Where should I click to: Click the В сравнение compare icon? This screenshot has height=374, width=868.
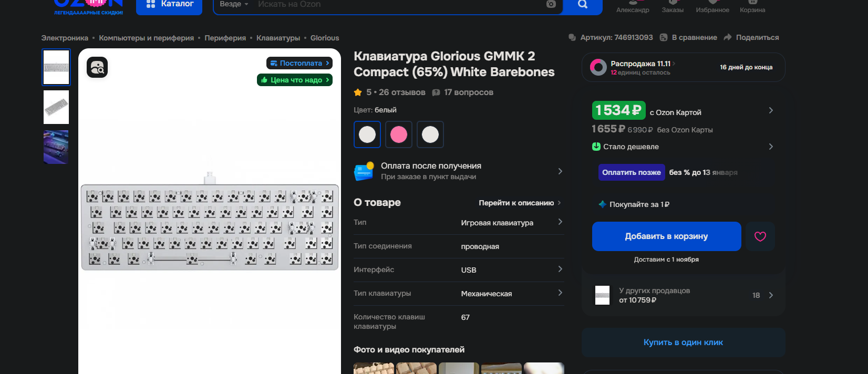664,37
